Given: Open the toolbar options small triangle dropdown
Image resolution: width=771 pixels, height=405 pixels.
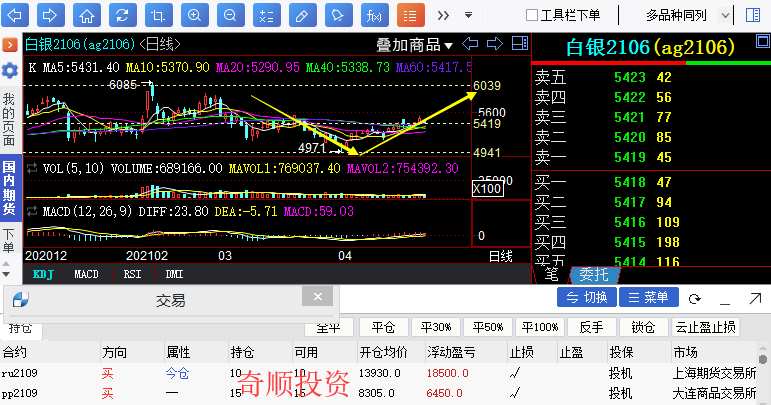Looking at the screenshot, I should pos(469,15).
